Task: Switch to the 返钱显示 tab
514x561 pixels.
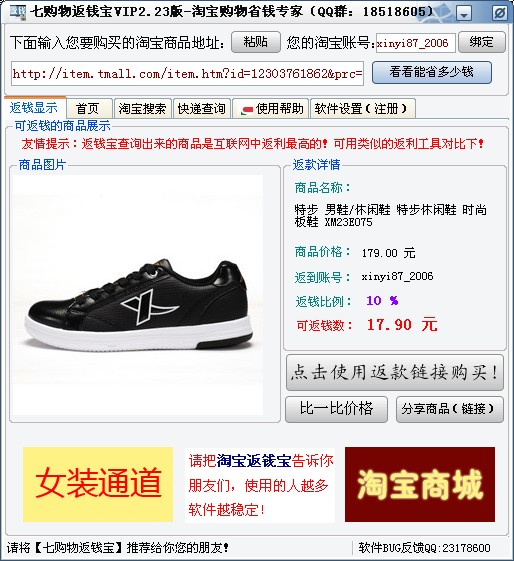Action: point(34,108)
